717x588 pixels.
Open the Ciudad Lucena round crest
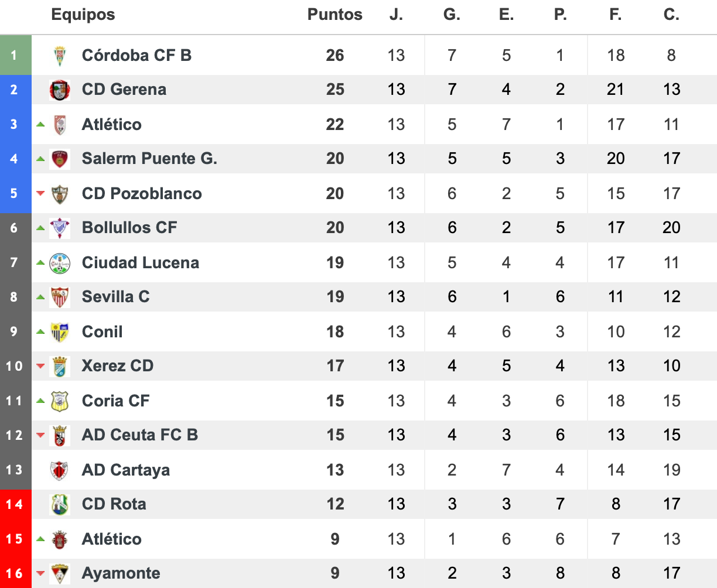click(60, 263)
